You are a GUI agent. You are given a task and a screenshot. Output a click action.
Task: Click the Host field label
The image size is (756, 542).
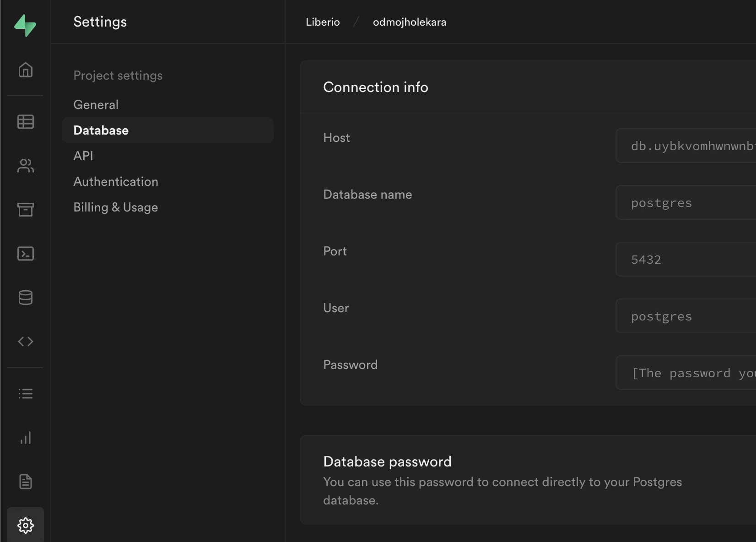(x=336, y=138)
